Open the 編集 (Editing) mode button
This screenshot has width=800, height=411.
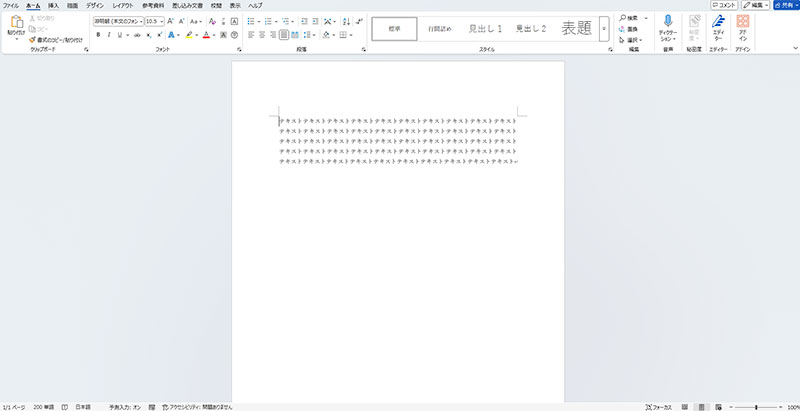(756, 5)
